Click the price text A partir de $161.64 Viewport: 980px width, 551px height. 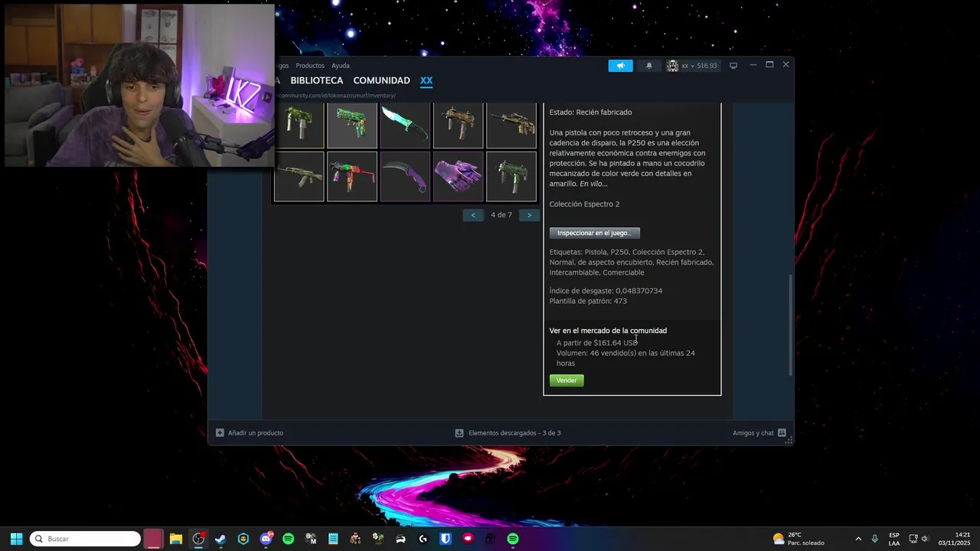pos(597,343)
